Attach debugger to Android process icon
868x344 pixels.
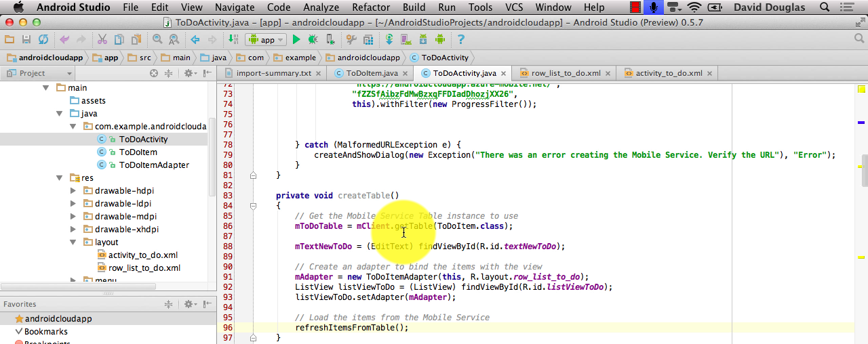tap(330, 40)
